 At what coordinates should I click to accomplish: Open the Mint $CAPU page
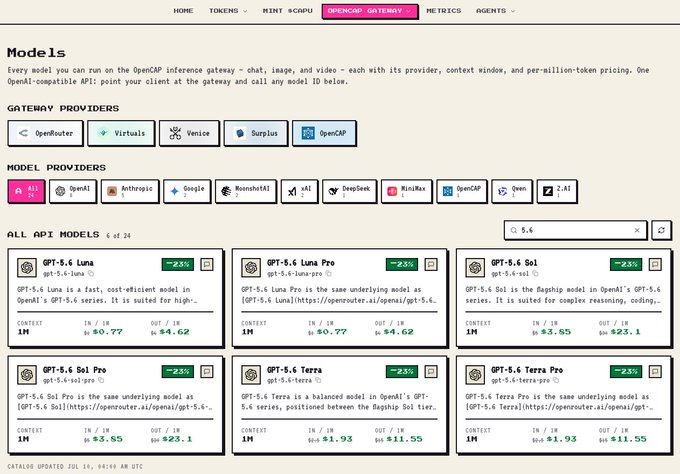click(288, 11)
